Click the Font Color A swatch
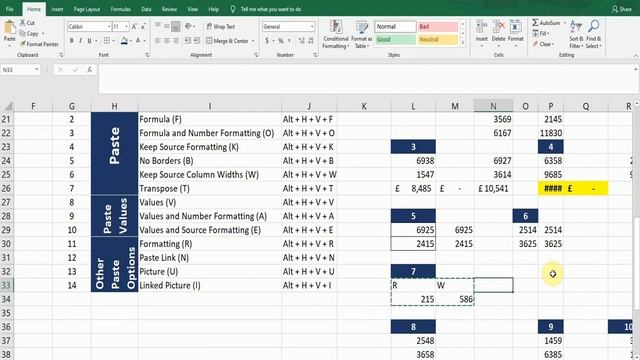Screen dimensions: 640x360 point(138,40)
